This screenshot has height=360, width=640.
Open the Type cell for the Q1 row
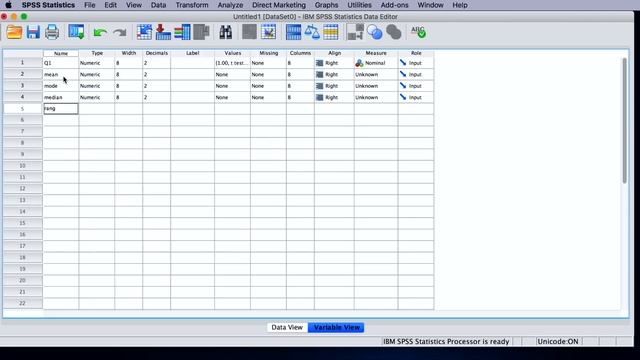pyautogui.click(x=97, y=63)
